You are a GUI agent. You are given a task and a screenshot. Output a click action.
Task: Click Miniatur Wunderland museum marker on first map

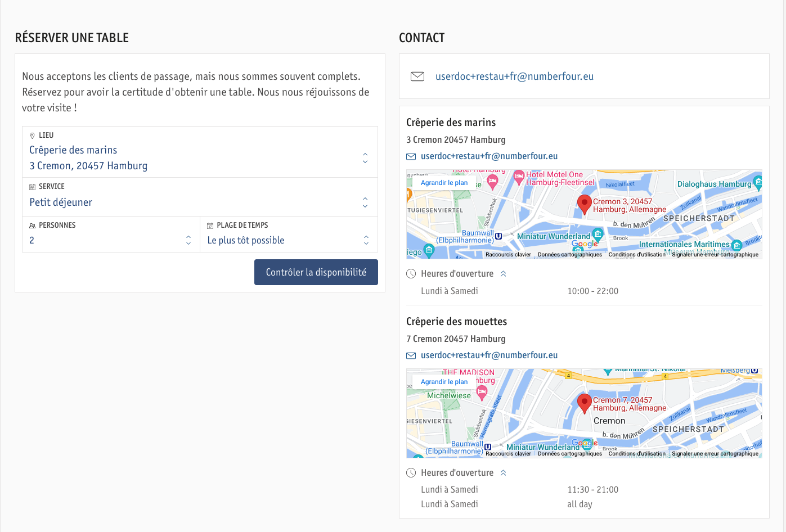click(598, 235)
